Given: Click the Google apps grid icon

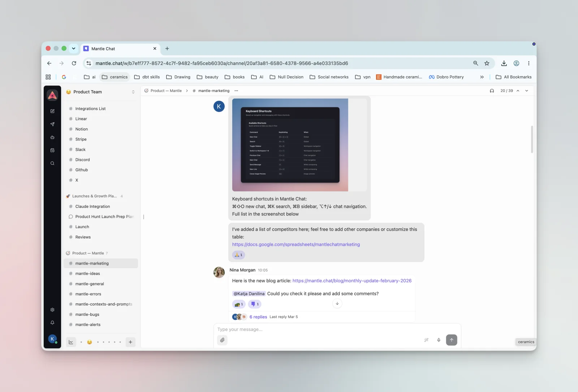Looking at the screenshot, I should (x=48, y=77).
